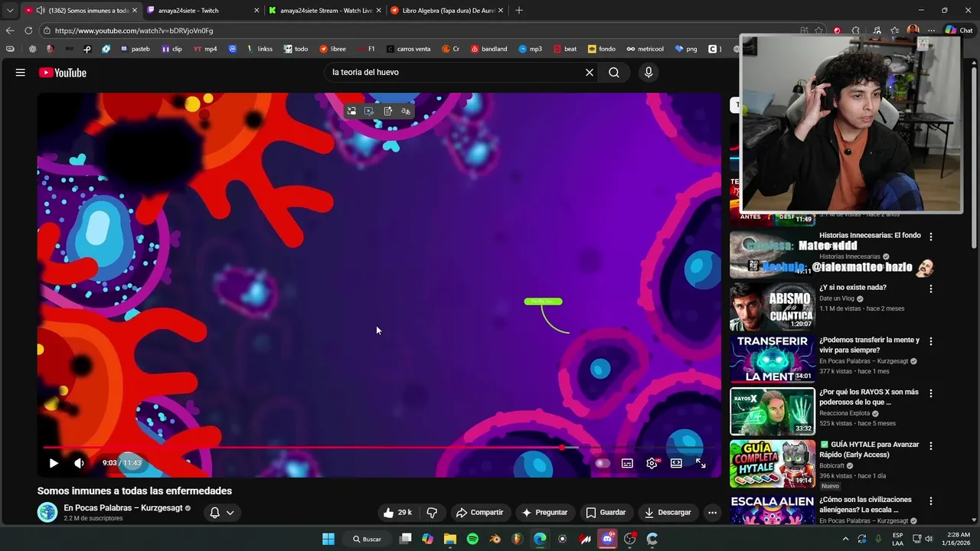Open the 'Transferir la mente' thumbnail

tap(772, 359)
